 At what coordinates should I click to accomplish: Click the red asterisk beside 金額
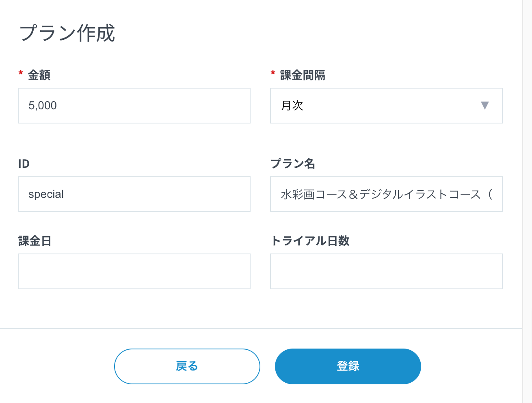click(21, 74)
